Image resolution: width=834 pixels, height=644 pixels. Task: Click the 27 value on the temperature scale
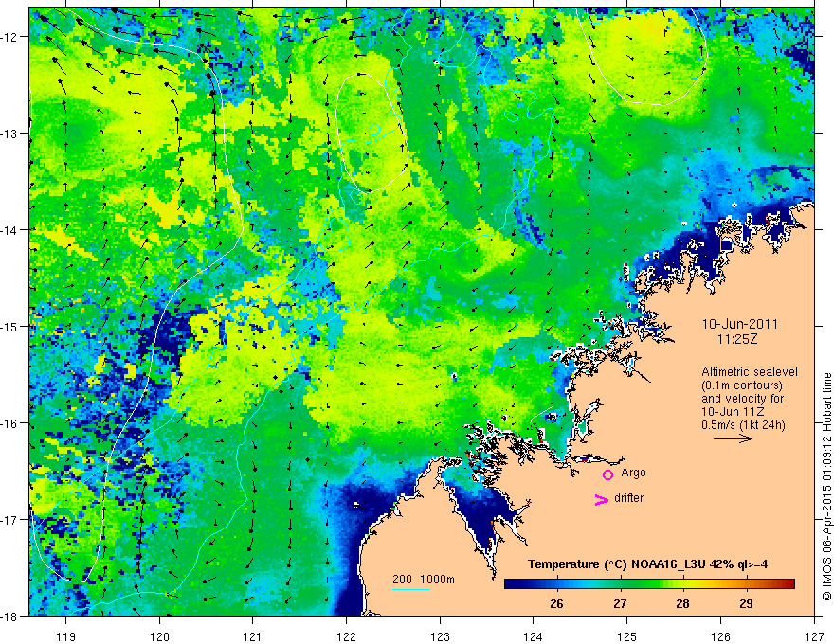click(x=620, y=604)
